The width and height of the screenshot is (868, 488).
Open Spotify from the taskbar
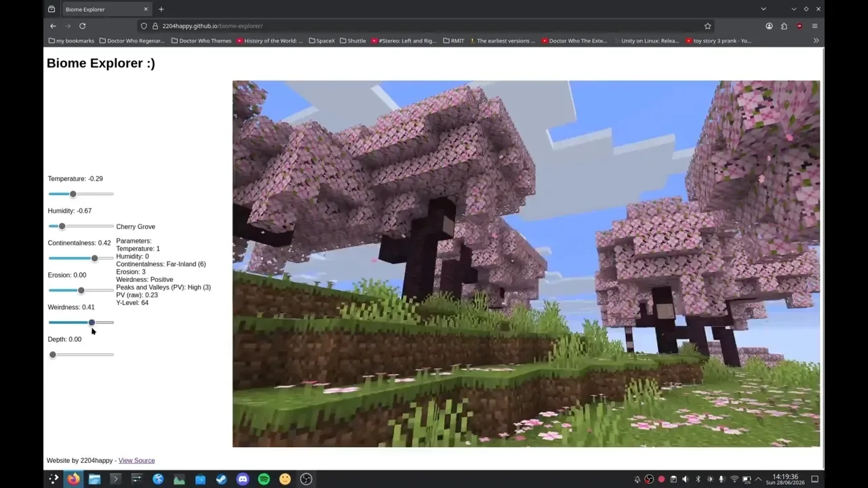[x=264, y=479]
